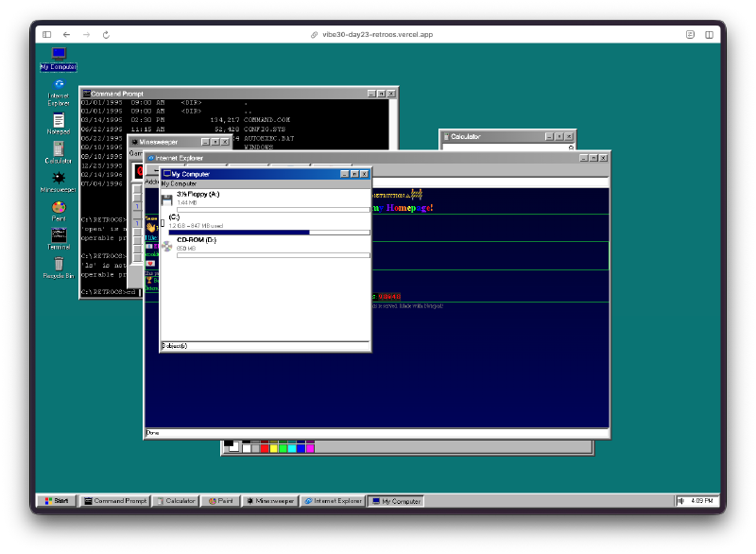Launch Terminal from the desktop
Viewport: 756px width, 554px height.
(59, 235)
